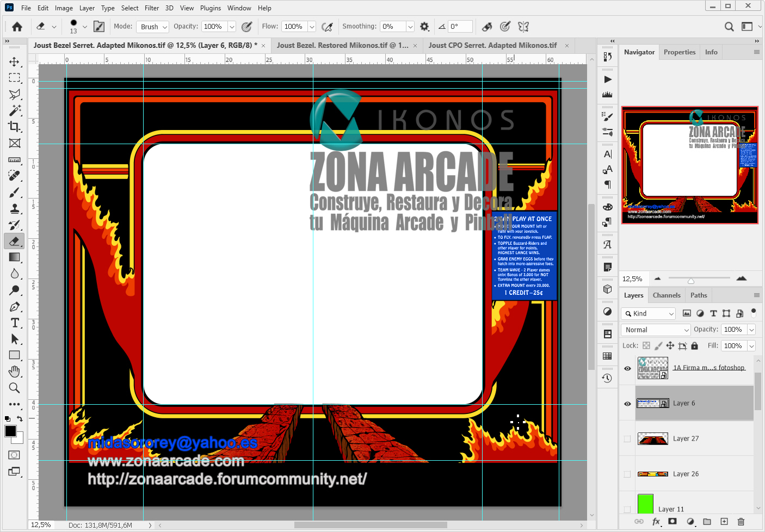
Task: Hide Layer 6 using eye icon
Action: click(x=627, y=404)
